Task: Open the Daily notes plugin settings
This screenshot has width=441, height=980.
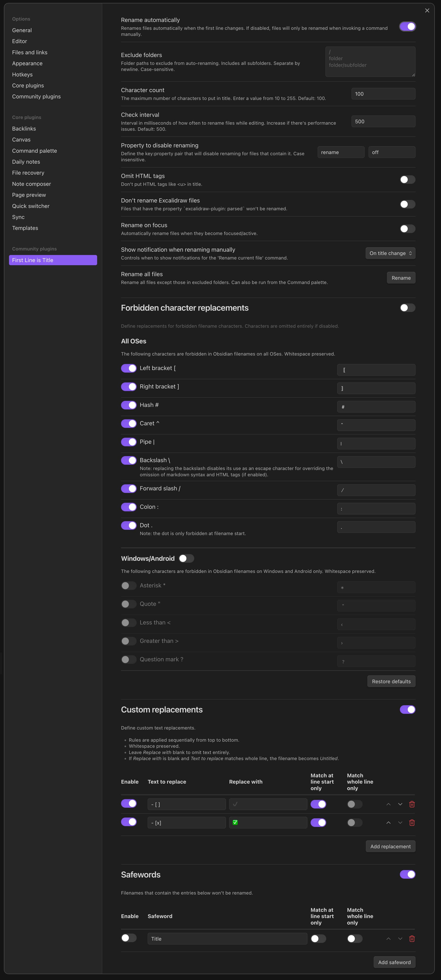Action: pos(26,162)
